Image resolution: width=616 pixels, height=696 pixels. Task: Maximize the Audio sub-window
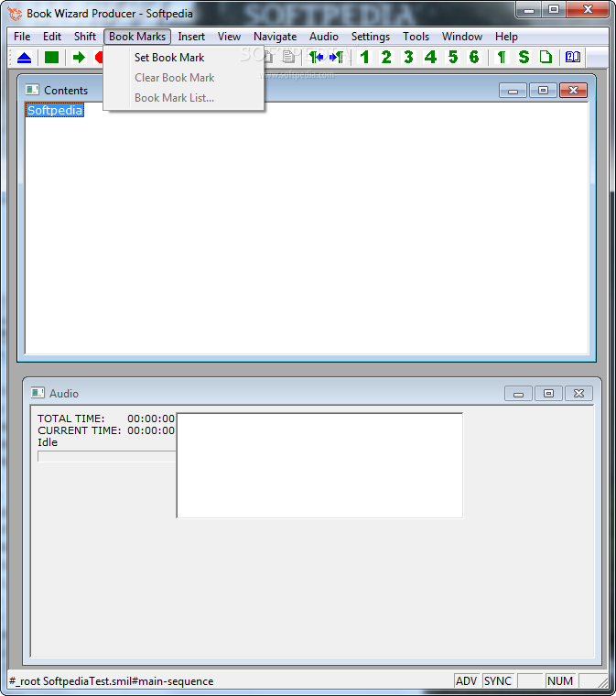point(548,393)
